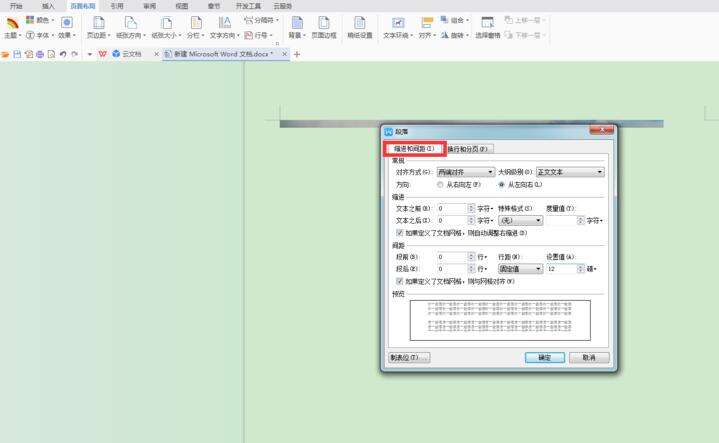Click the 稿纸设置 (Manuscript Paper) icon
The width and height of the screenshot is (719, 443).
(x=360, y=23)
